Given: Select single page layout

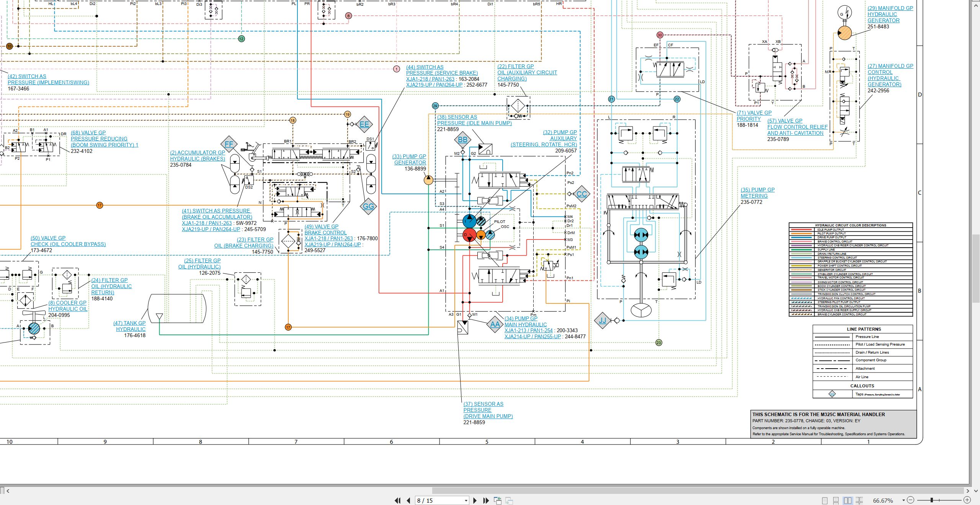Looking at the screenshot, I should tap(825, 500).
